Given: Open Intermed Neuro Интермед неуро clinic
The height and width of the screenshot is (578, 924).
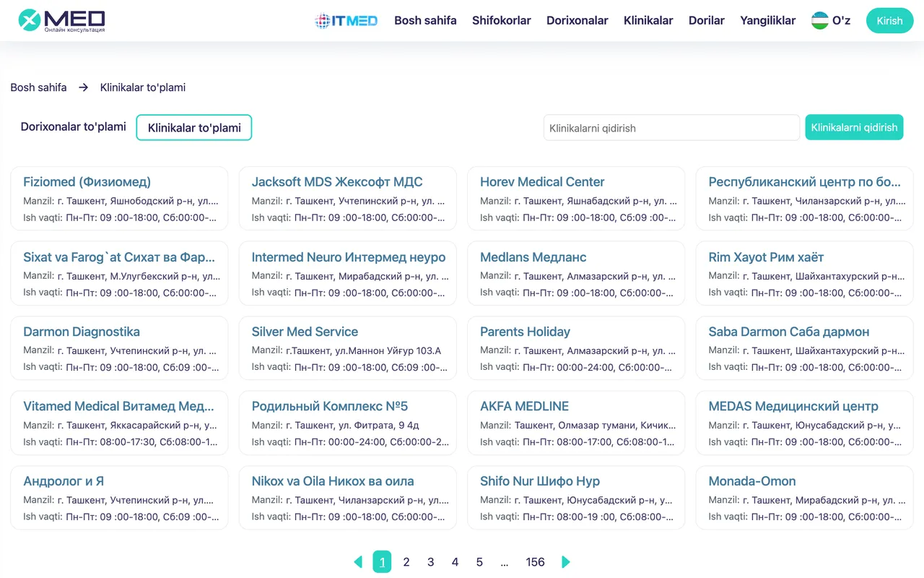Looking at the screenshot, I should click(348, 273).
